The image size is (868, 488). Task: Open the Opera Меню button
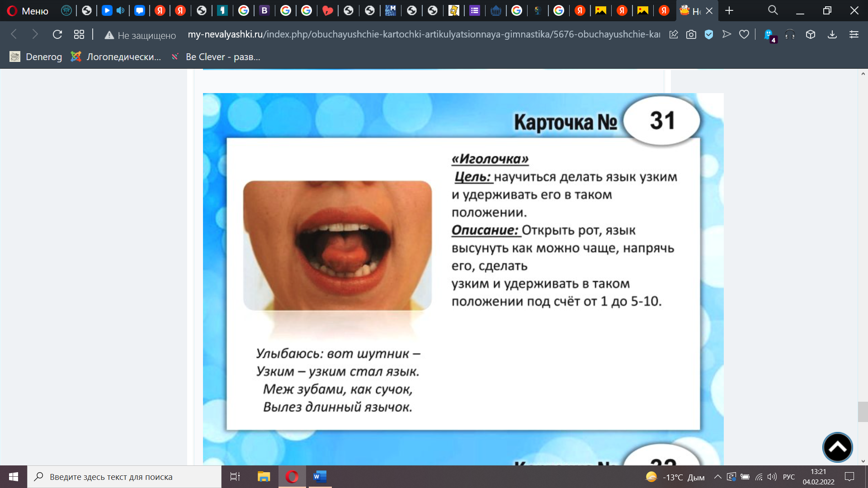tap(28, 11)
